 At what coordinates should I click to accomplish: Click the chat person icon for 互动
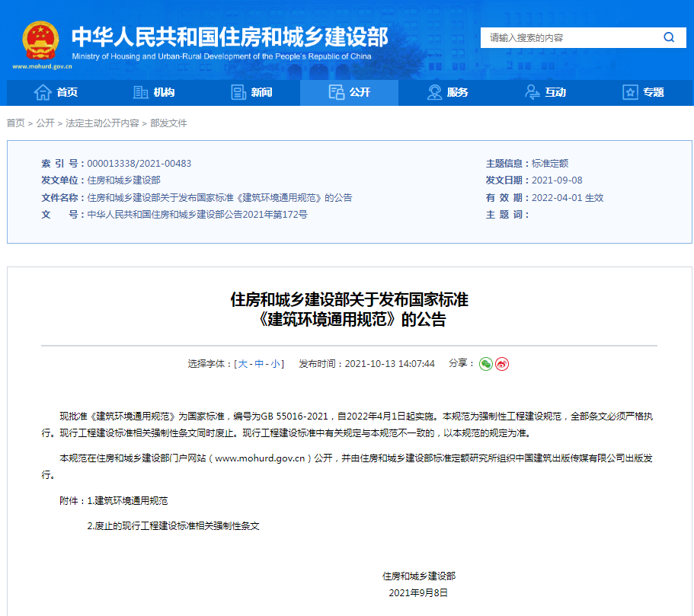click(x=532, y=92)
